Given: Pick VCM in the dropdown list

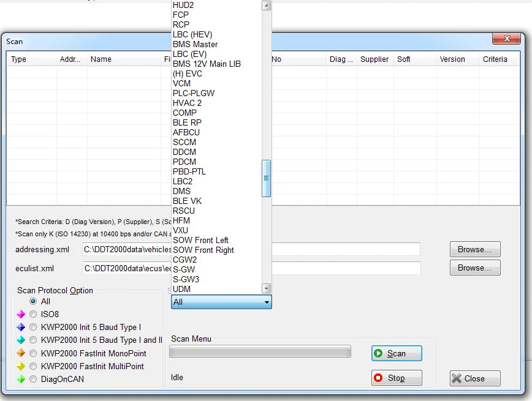Looking at the screenshot, I should [x=216, y=83].
